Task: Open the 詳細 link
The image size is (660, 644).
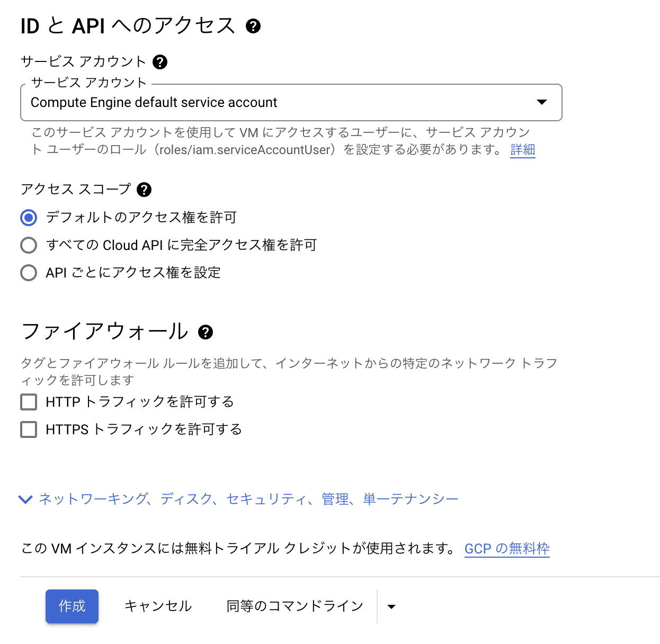Action: pos(523,150)
